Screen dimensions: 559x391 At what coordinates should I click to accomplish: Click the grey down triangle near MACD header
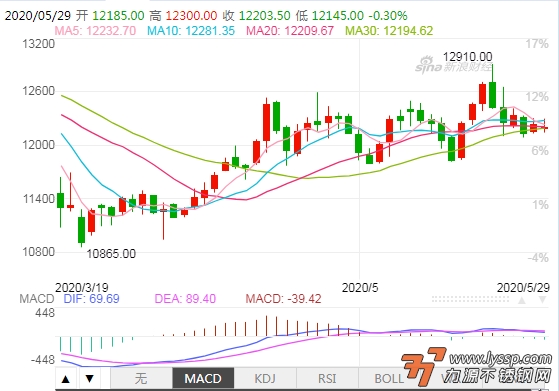click(542, 300)
